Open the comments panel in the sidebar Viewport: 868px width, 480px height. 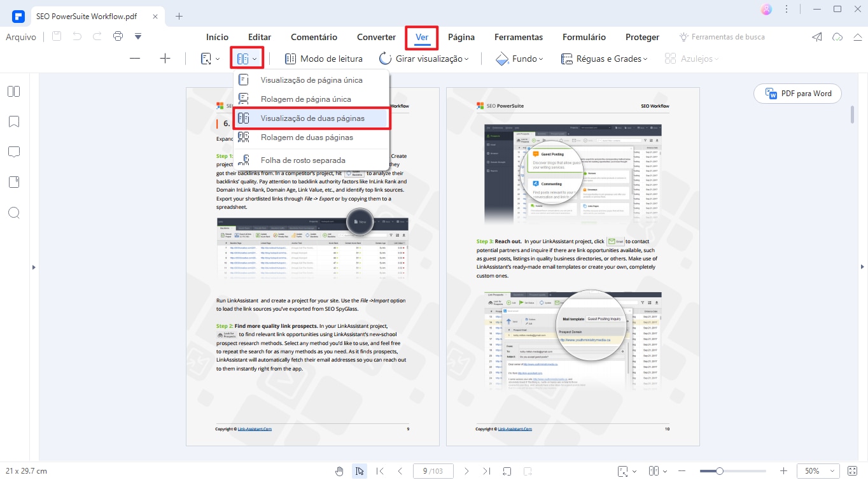pyautogui.click(x=14, y=152)
